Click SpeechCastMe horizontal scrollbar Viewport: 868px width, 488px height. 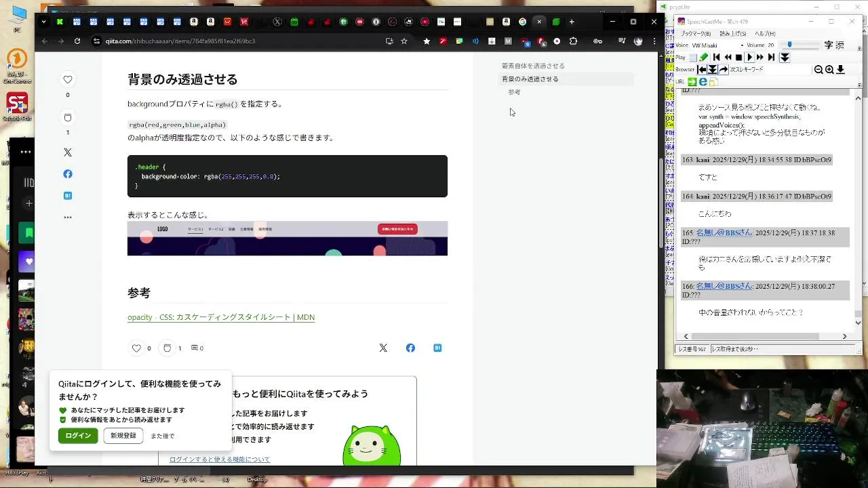point(765,336)
